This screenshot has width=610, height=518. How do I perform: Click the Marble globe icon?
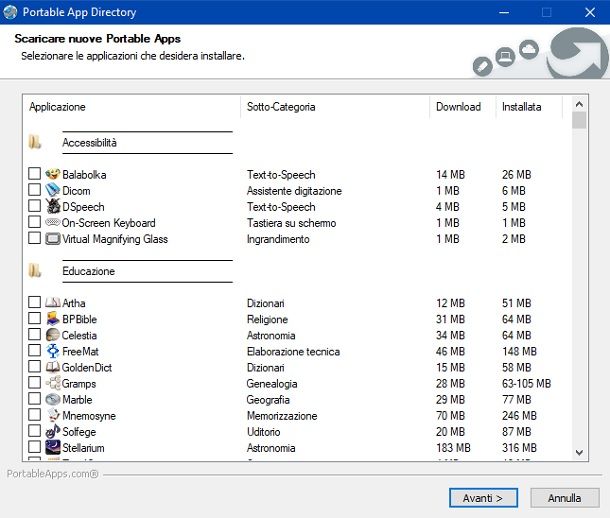[x=53, y=399]
